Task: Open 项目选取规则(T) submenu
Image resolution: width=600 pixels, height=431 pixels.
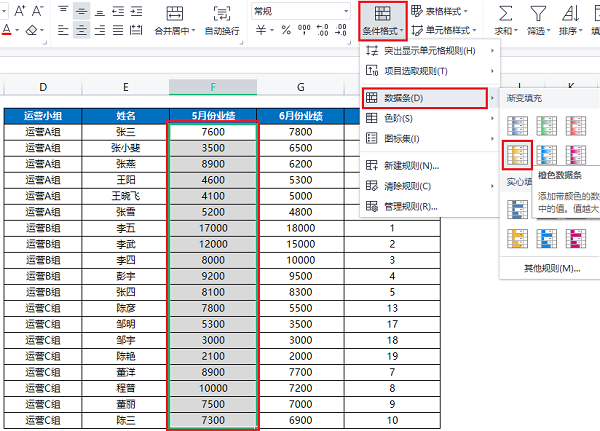Action: (x=430, y=71)
